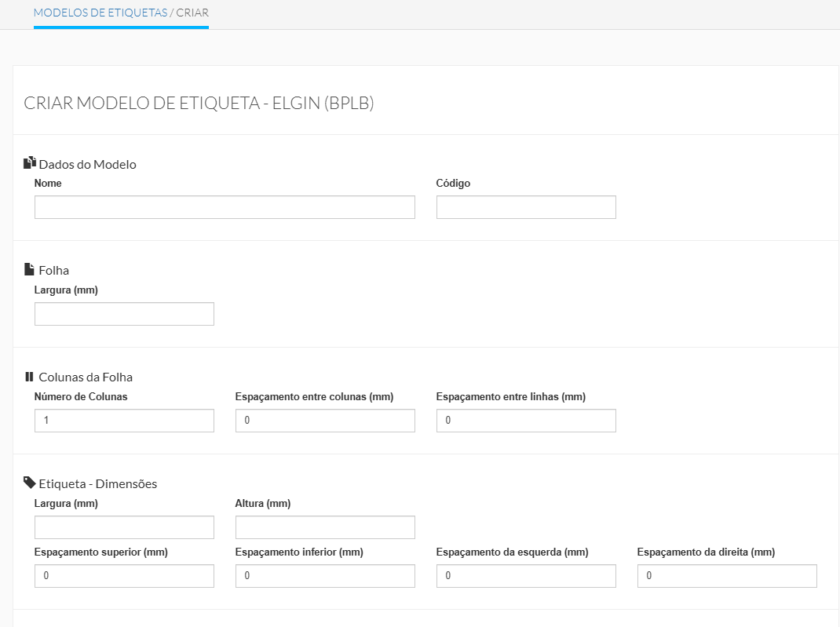Viewport: 840px width, 627px height.
Task: Click the tag icon beside Etiqueta - Dimensões
Action: [30, 483]
